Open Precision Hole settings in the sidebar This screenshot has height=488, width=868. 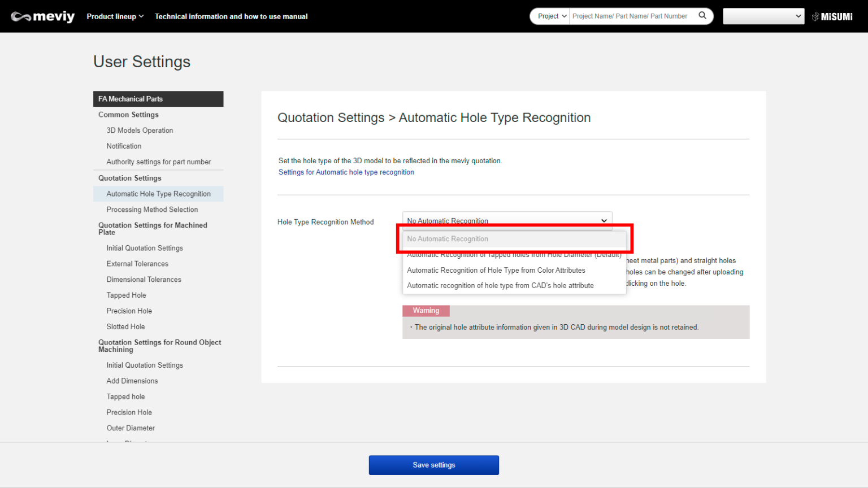click(x=129, y=311)
